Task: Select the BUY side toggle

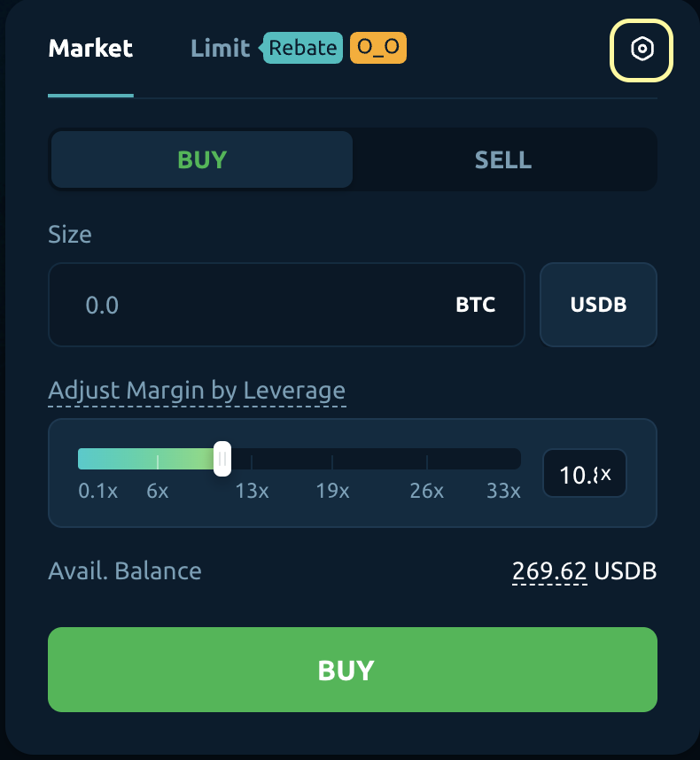Action: click(202, 160)
